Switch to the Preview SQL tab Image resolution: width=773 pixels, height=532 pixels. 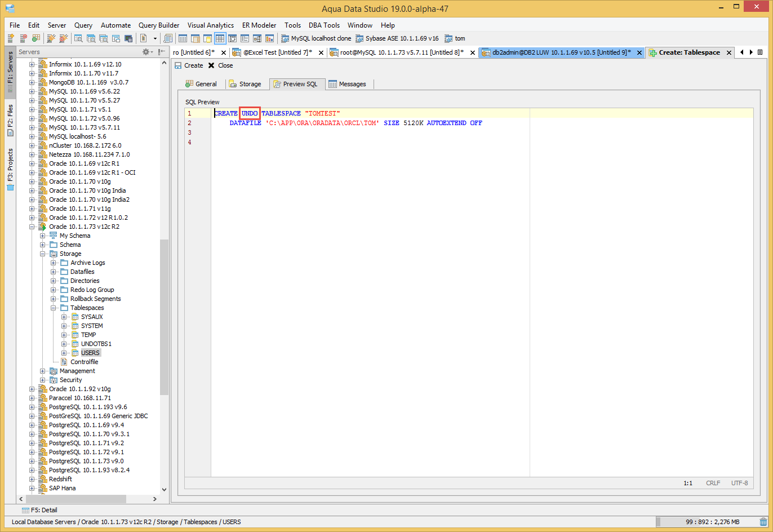click(x=296, y=84)
